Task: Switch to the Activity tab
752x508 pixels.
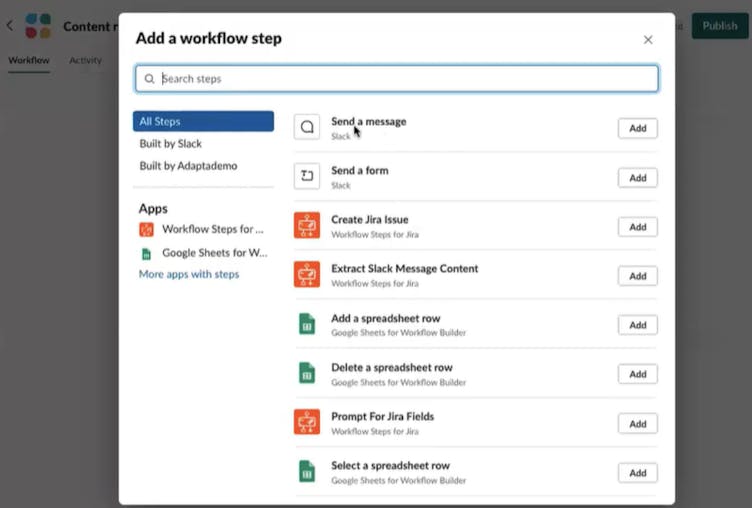Action: [85, 60]
